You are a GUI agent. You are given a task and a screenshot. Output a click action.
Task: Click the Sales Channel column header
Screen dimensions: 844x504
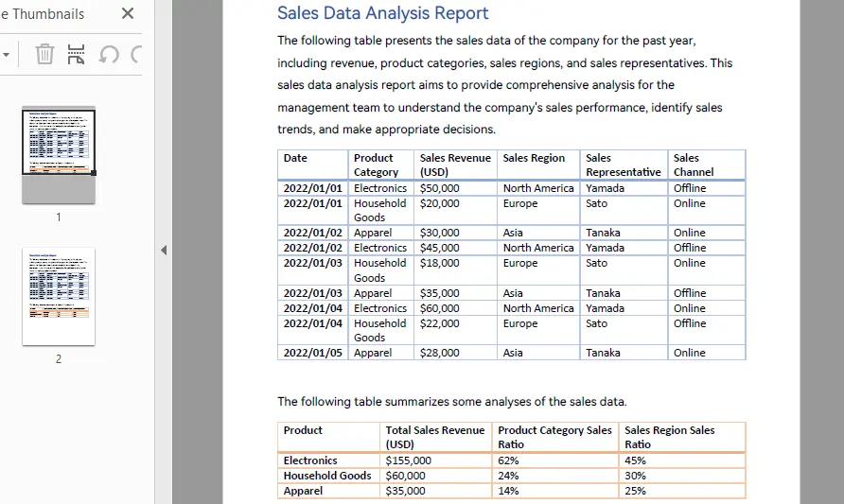[x=694, y=165]
